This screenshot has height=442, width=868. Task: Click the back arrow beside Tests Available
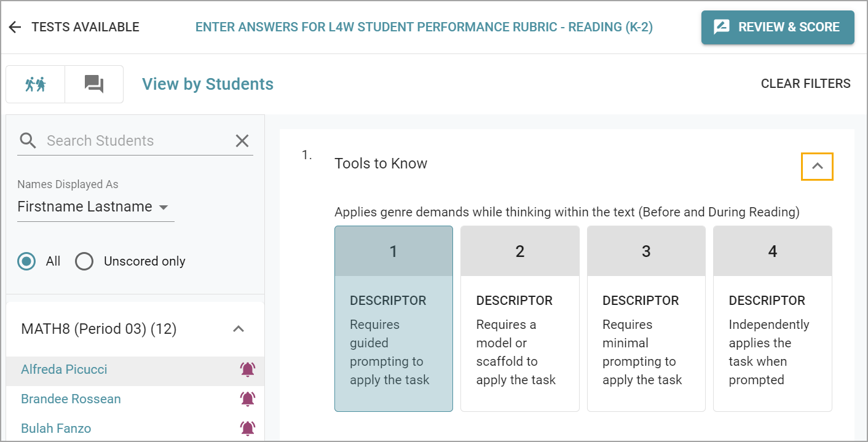[15, 27]
